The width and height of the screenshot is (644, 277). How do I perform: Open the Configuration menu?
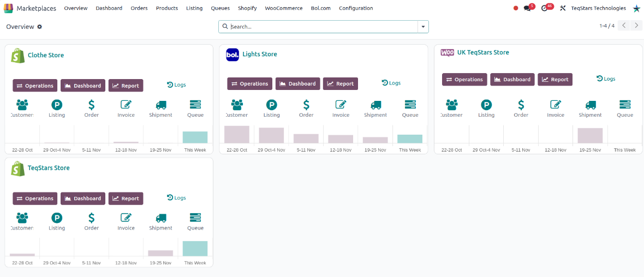(x=356, y=8)
